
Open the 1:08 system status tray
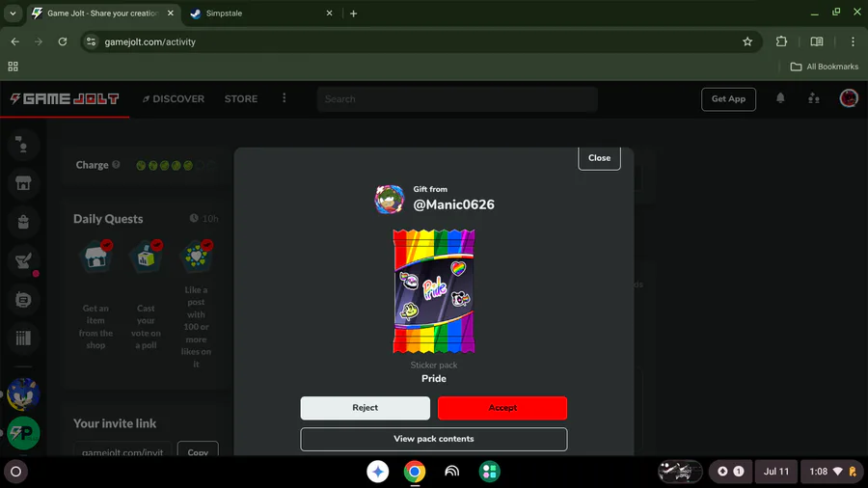pos(832,472)
